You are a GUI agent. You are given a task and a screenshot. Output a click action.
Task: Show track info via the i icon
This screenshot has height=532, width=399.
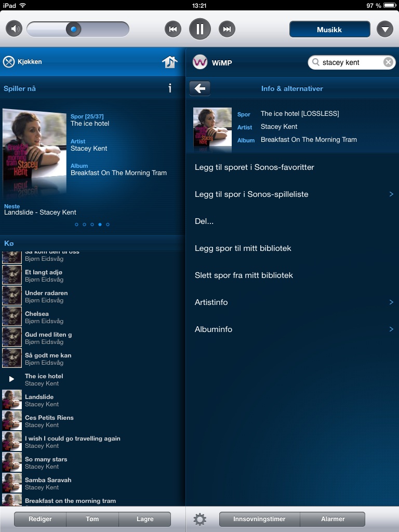pyautogui.click(x=170, y=88)
